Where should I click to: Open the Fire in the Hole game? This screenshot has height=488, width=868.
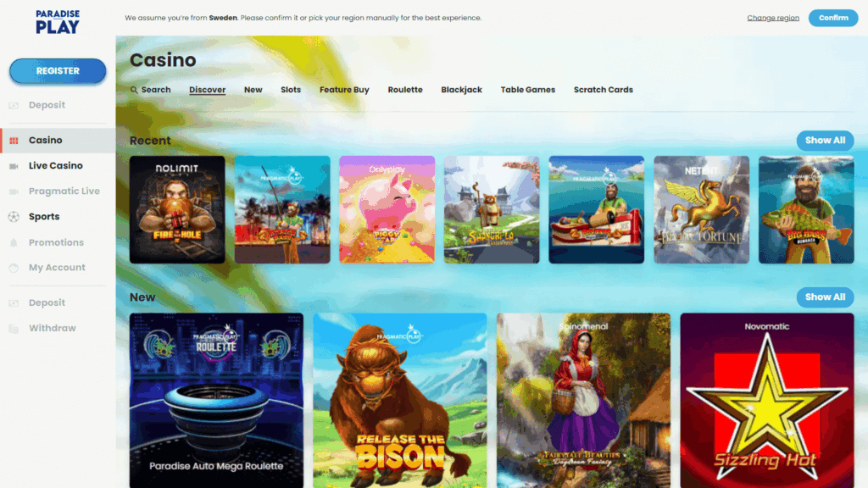[x=177, y=209]
